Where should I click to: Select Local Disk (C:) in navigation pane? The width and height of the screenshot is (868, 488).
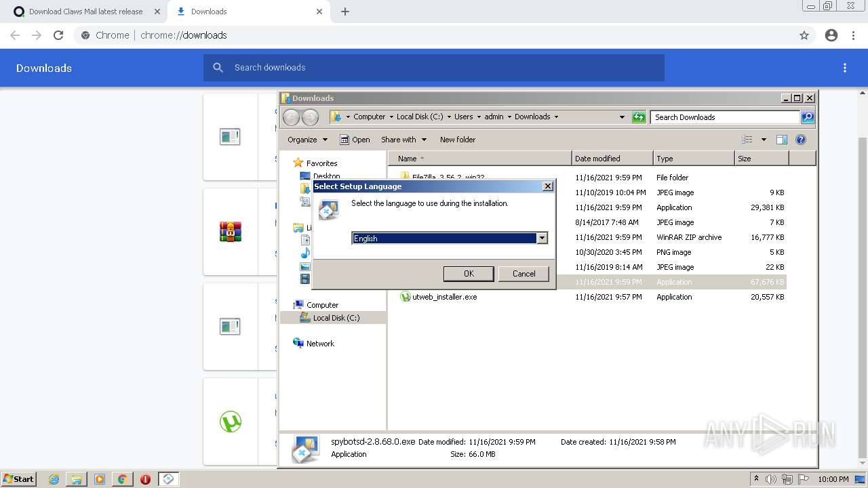[336, 318]
